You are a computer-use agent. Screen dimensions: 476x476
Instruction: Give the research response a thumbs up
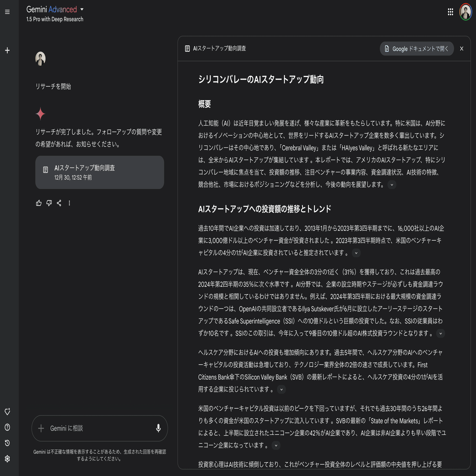(39, 203)
